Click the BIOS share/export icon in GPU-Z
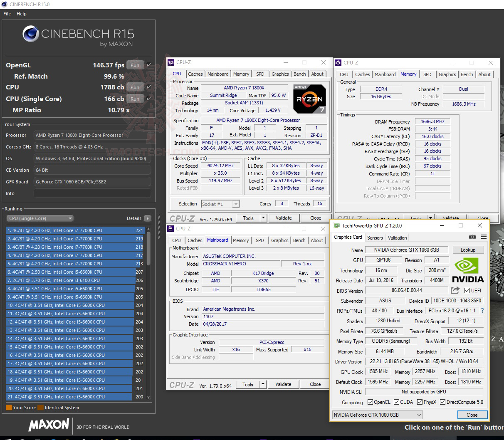The image size is (504, 440). click(x=455, y=290)
